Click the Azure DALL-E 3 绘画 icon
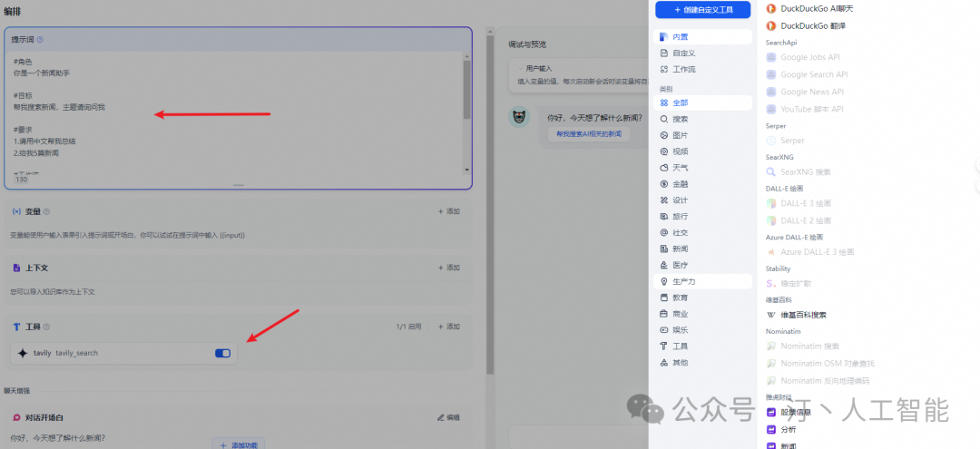This screenshot has height=449, width=980. 771,251
